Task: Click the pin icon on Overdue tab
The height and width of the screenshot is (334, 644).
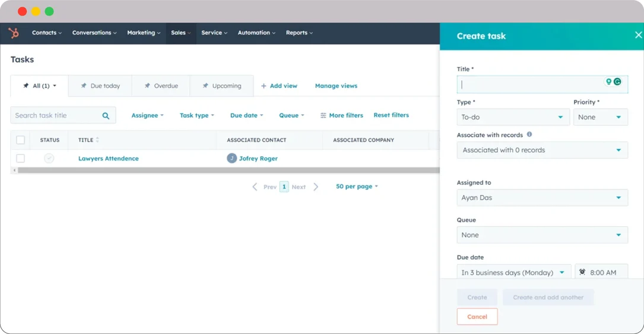Action: pyautogui.click(x=147, y=86)
